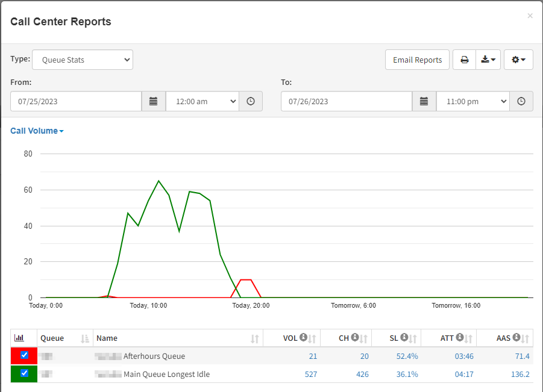Viewport: 543px width, 392px height.
Task: Open the gear settings menu
Action: coord(518,60)
